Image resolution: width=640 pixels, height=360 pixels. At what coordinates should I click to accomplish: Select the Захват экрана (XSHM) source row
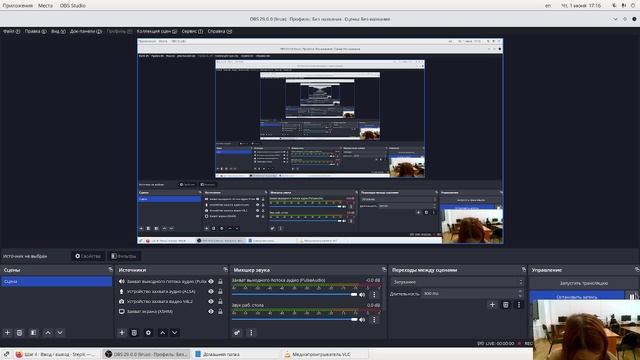click(x=171, y=311)
